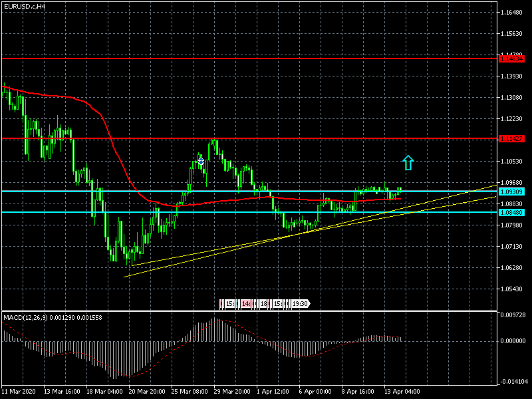Click the MACD scale 0.000000 value

point(513,341)
